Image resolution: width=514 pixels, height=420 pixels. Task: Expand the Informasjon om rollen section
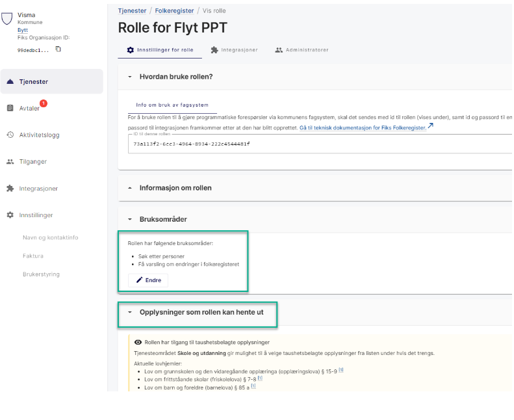pos(130,188)
